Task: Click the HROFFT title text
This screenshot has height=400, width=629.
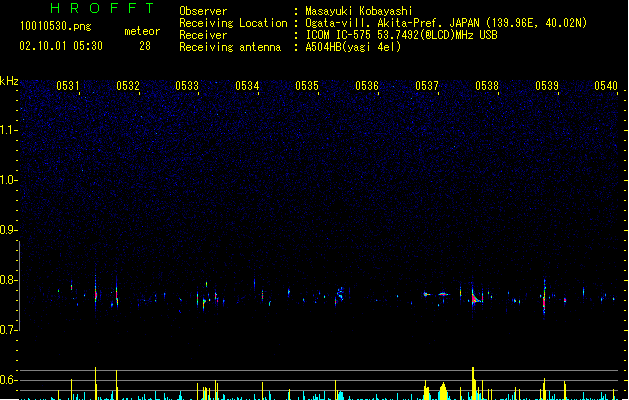Action: click(102, 8)
